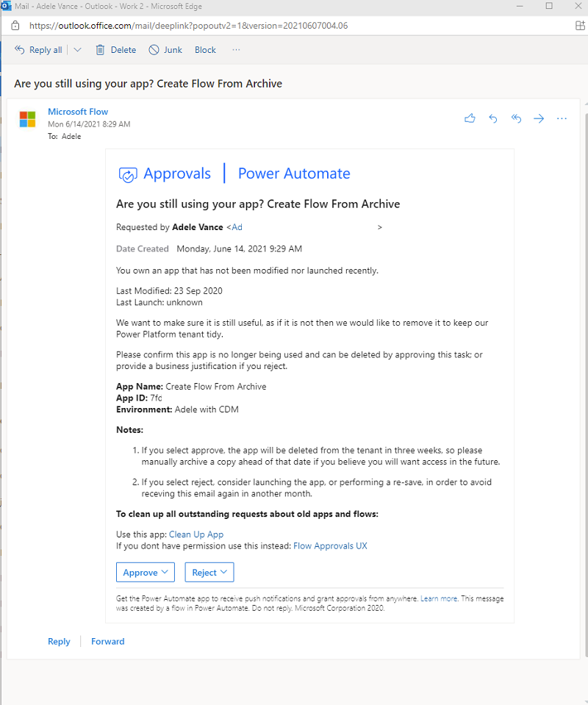
Task: Click the Microsoft Flow sender avatar logo
Action: coord(27,119)
